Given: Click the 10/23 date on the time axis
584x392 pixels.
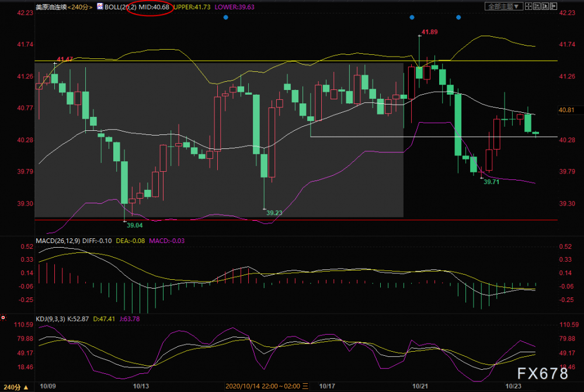Looking at the screenshot, I should (513, 386).
